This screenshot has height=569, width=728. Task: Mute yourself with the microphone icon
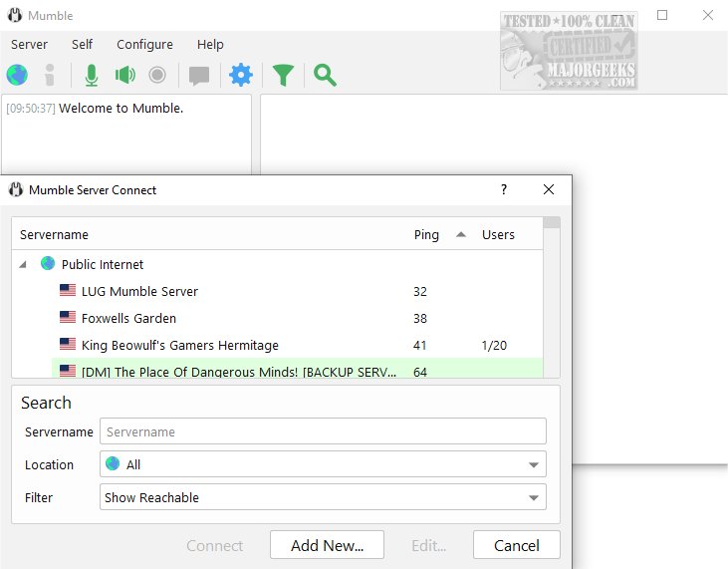[x=92, y=75]
